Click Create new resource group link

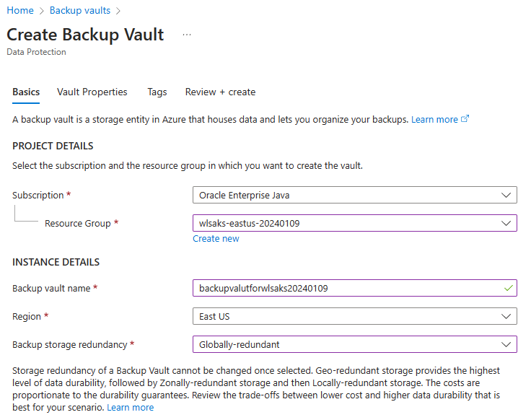click(x=216, y=239)
